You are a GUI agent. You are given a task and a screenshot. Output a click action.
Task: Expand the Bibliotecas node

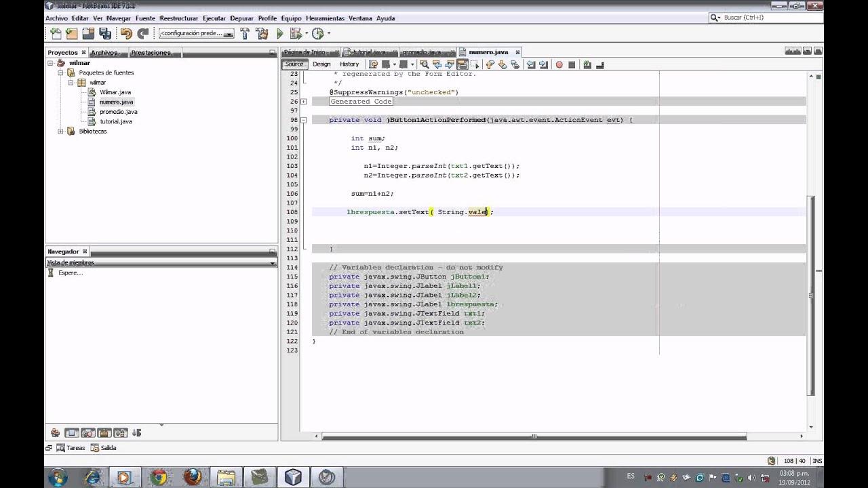(60, 131)
